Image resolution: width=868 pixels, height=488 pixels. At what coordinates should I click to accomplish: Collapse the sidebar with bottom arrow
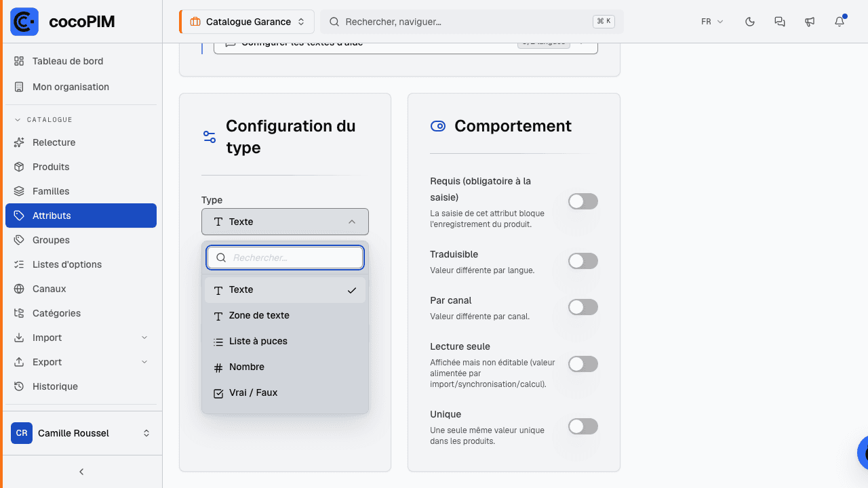point(81,472)
